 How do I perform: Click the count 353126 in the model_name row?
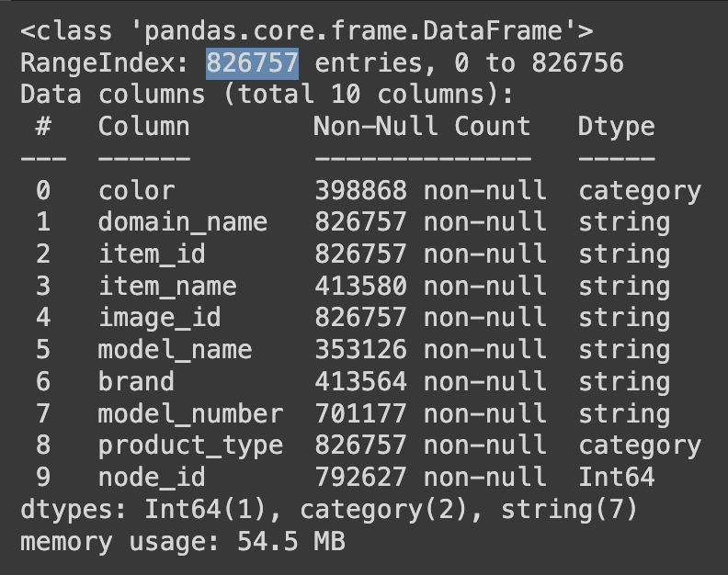coord(360,349)
